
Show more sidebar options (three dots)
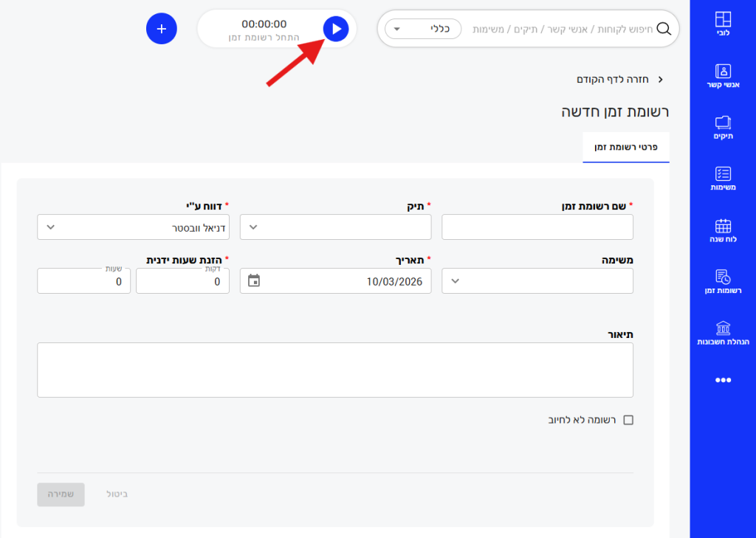723,380
